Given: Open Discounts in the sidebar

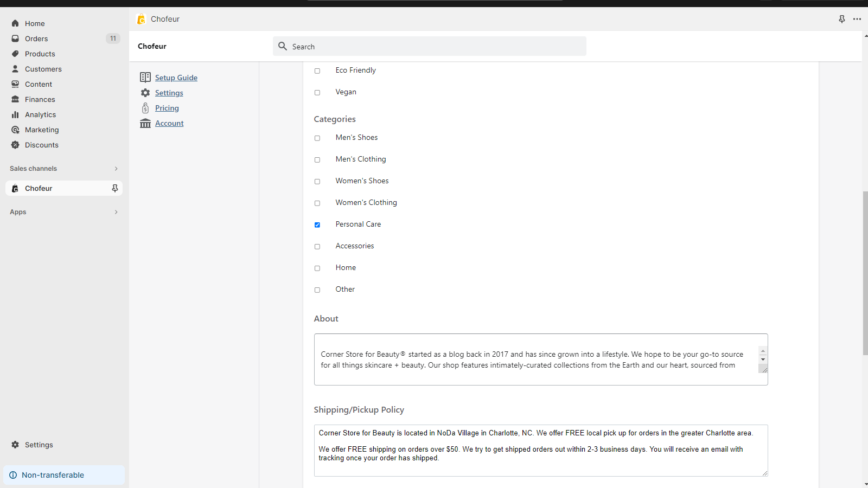Looking at the screenshot, I should coord(42,145).
